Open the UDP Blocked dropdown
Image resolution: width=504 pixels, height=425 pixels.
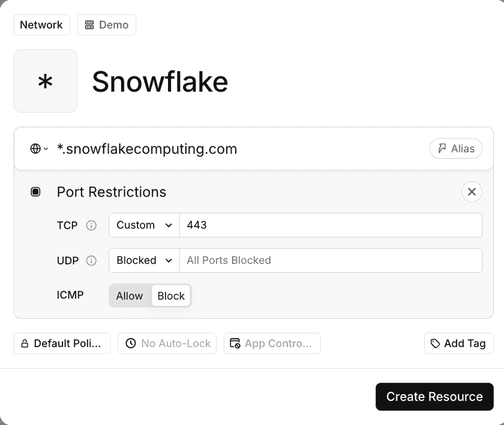[x=143, y=261]
